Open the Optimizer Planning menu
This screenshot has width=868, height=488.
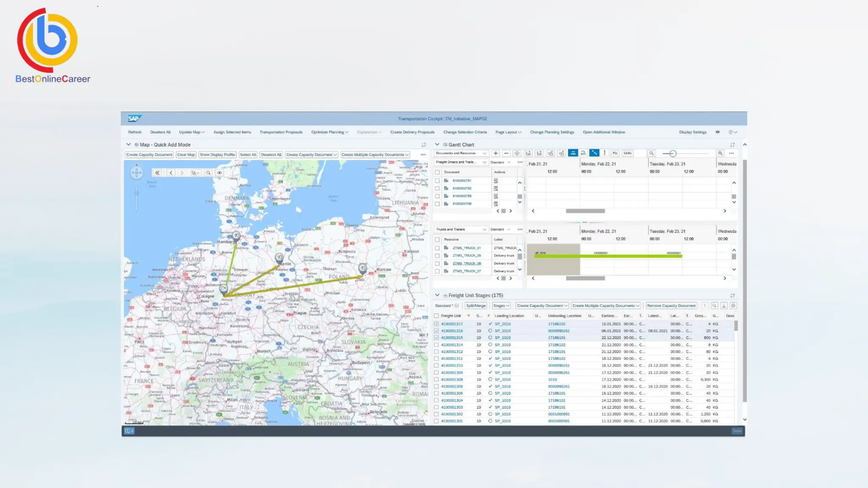(x=330, y=132)
